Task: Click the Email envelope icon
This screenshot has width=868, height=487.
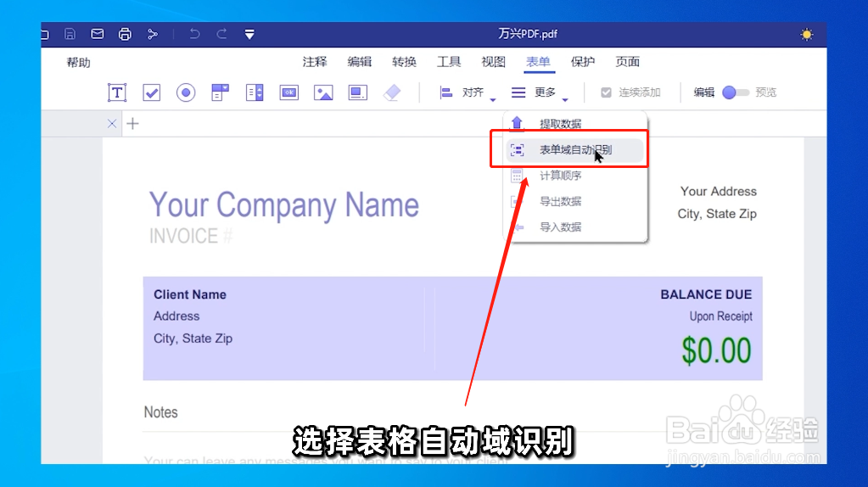Action: pyautogui.click(x=98, y=34)
